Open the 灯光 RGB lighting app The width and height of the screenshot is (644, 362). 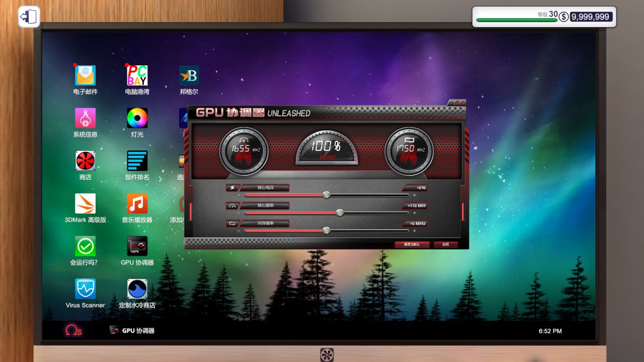coord(137,119)
